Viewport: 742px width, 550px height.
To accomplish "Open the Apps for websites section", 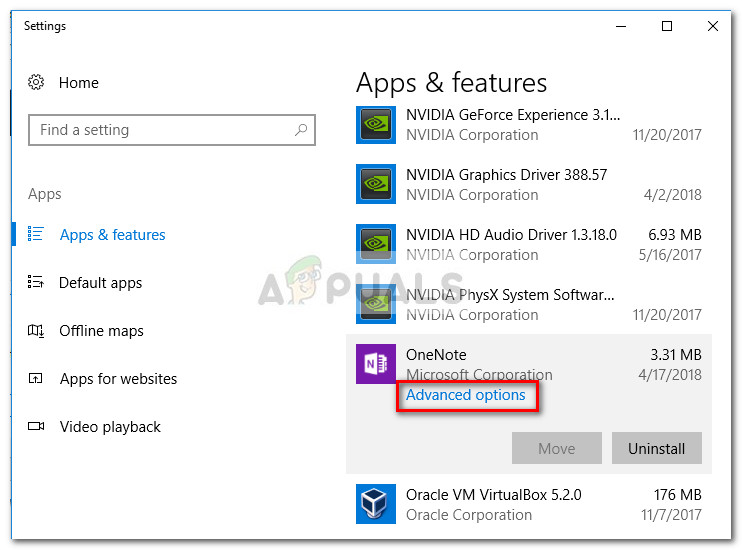I will point(118,379).
